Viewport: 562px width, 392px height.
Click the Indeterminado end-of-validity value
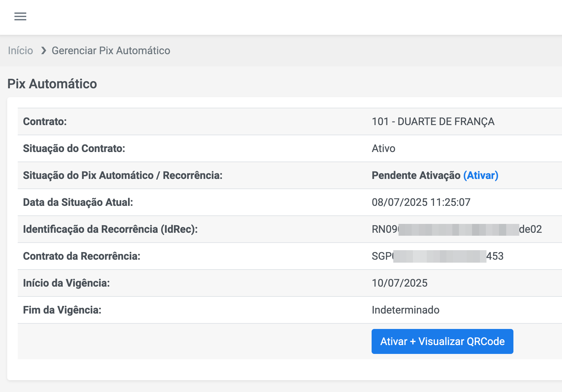tap(405, 310)
